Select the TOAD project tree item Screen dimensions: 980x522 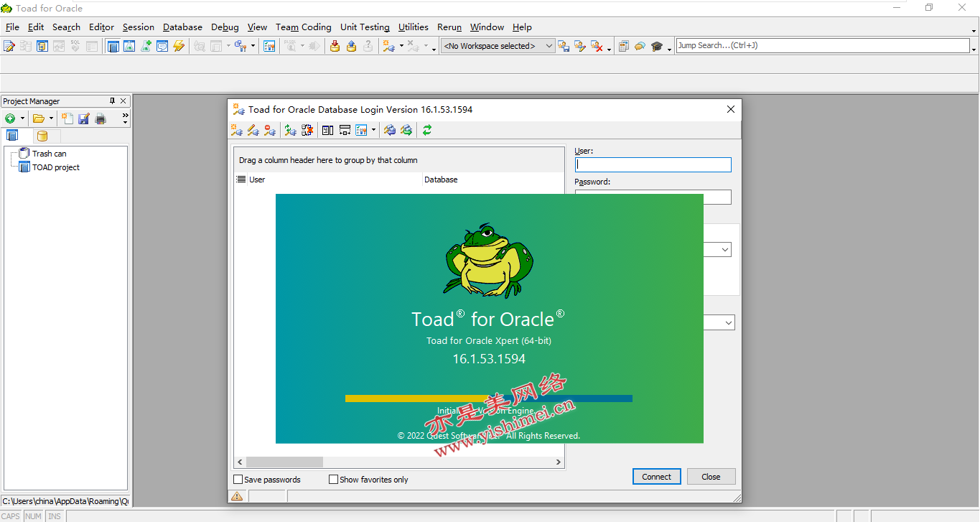tap(55, 167)
